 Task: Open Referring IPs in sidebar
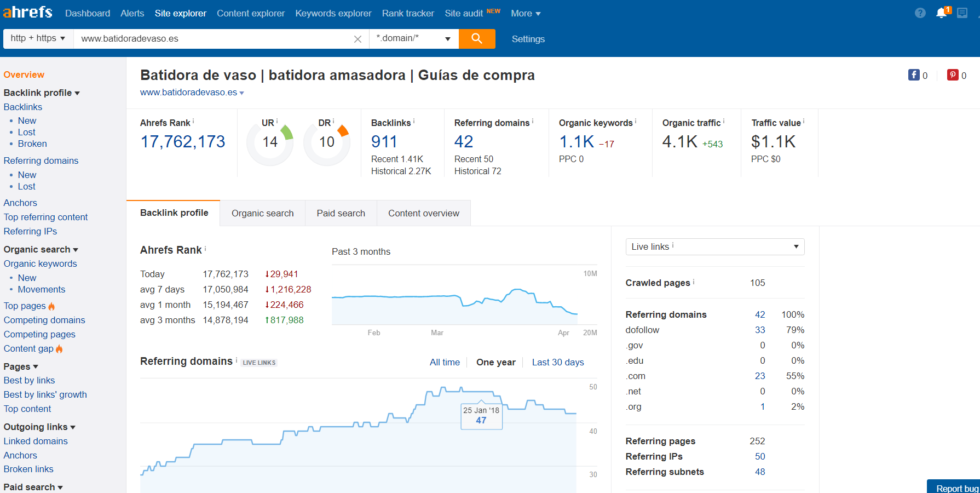coord(30,231)
